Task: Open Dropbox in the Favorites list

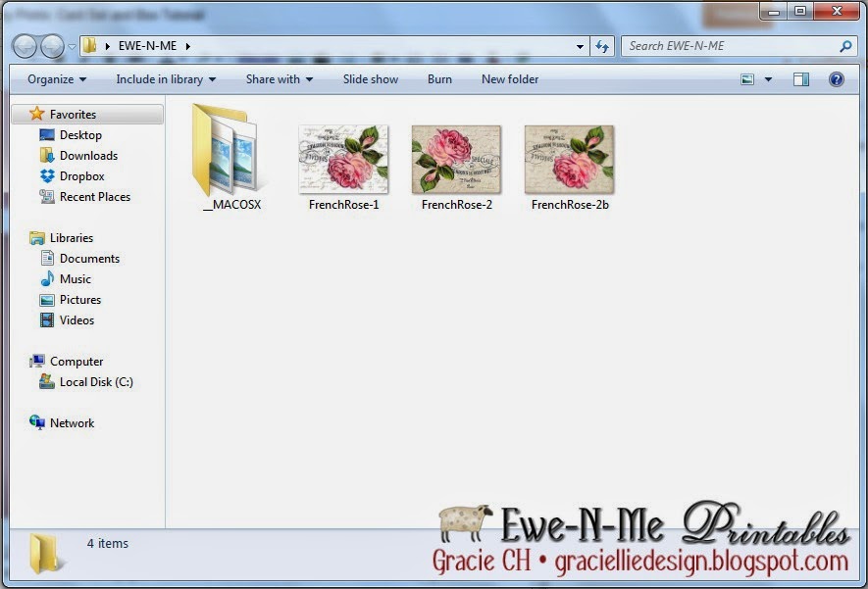Action: pos(81,176)
